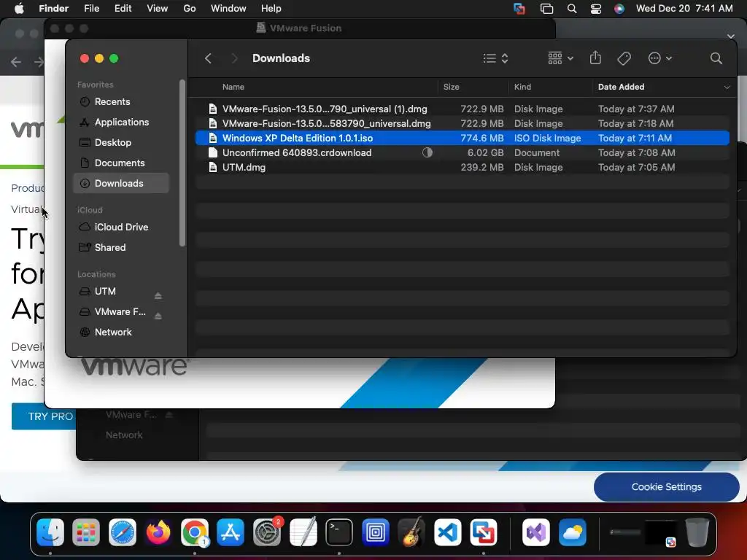
Task: Open the Go menu in menu bar
Action: pos(190,9)
